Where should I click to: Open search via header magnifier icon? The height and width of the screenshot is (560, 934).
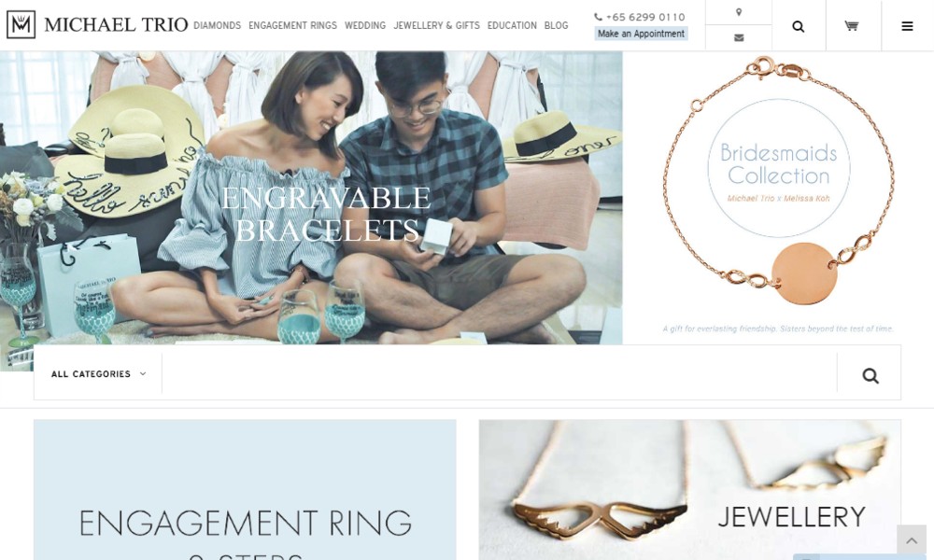point(799,26)
